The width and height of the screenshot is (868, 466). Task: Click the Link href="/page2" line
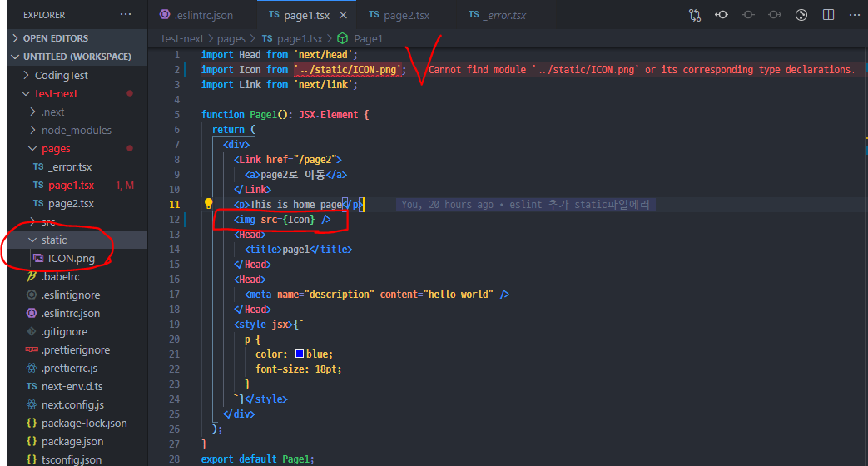click(x=287, y=160)
